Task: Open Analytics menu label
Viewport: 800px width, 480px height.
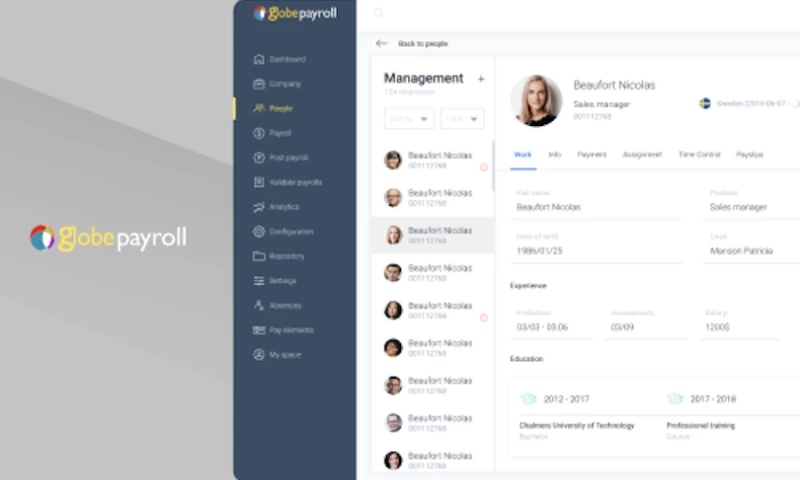Action: [284, 207]
